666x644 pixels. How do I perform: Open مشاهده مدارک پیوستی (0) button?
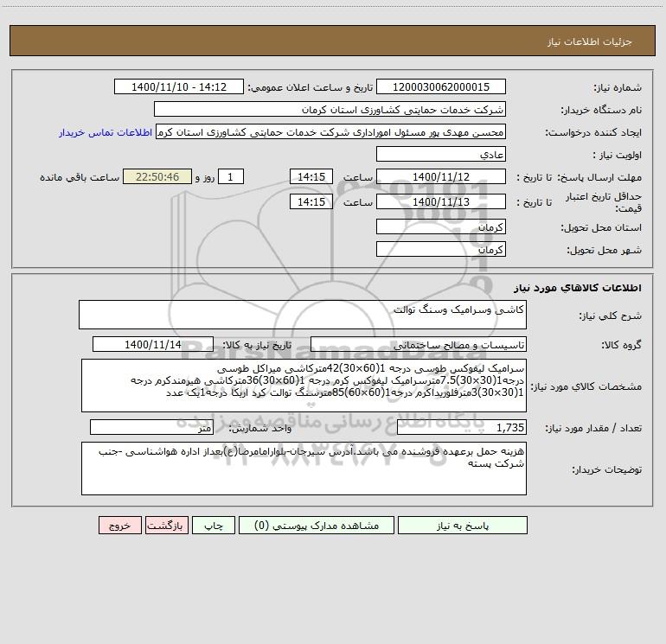pyautogui.click(x=317, y=526)
